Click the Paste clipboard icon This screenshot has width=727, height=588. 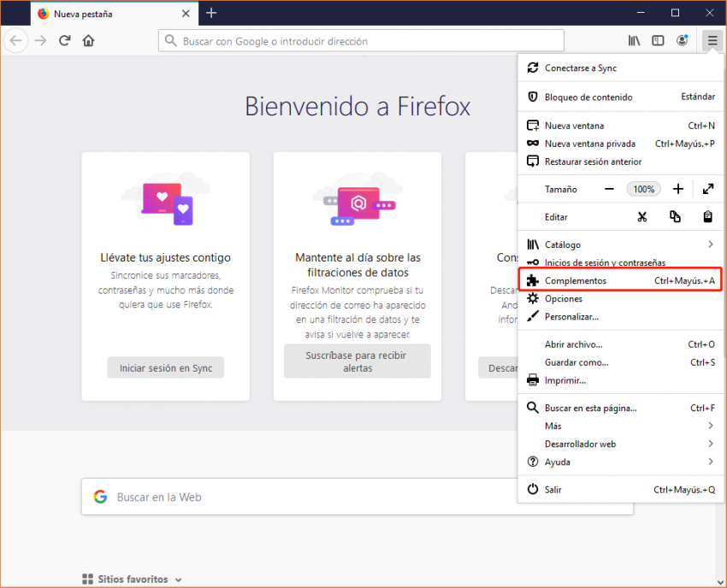[708, 217]
